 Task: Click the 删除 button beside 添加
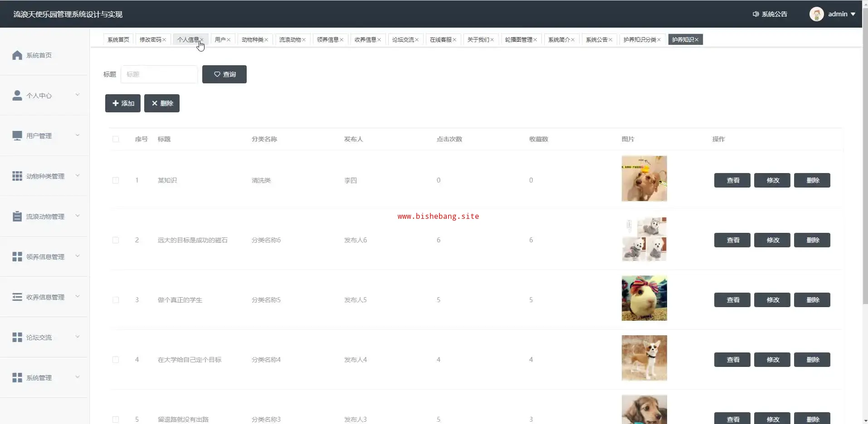(x=162, y=103)
